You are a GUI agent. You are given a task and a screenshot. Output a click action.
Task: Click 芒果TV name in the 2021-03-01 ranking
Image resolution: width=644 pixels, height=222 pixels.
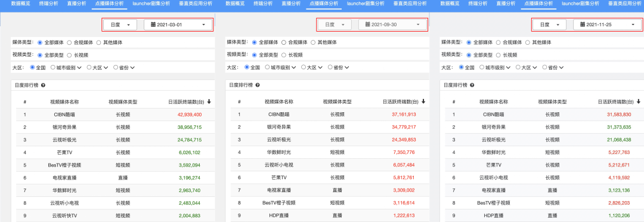[x=63, y=153]
